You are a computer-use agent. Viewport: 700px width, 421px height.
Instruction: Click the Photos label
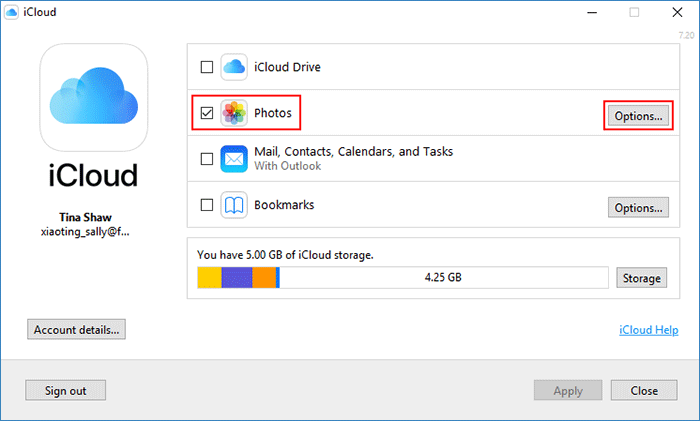(273, 113)
